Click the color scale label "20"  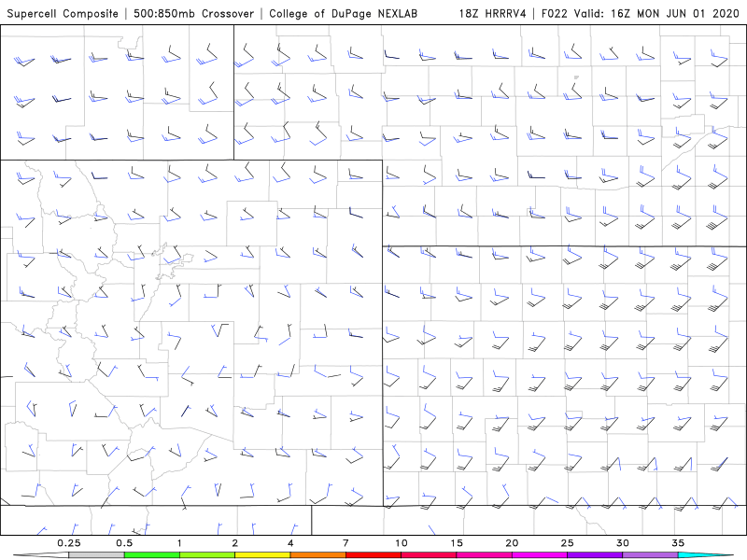point(512,543)
